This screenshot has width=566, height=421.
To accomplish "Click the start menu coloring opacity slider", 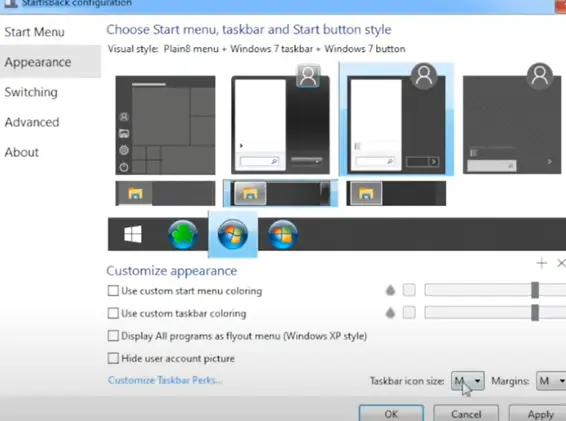I will pyautogui.click(x=495, y=290).
